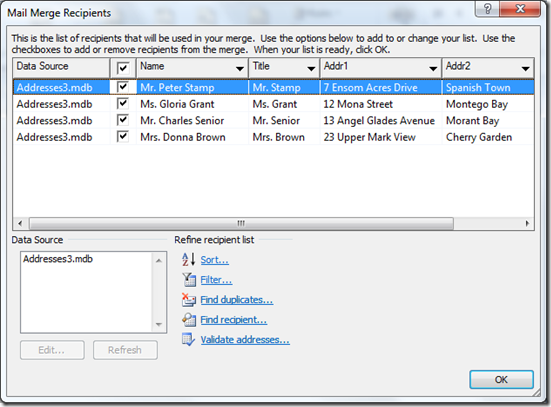Image resolution: width=551 pixels, height=407 pixels.
Task: Click the Find recipient icon
Action: click(x=189, y=320)
